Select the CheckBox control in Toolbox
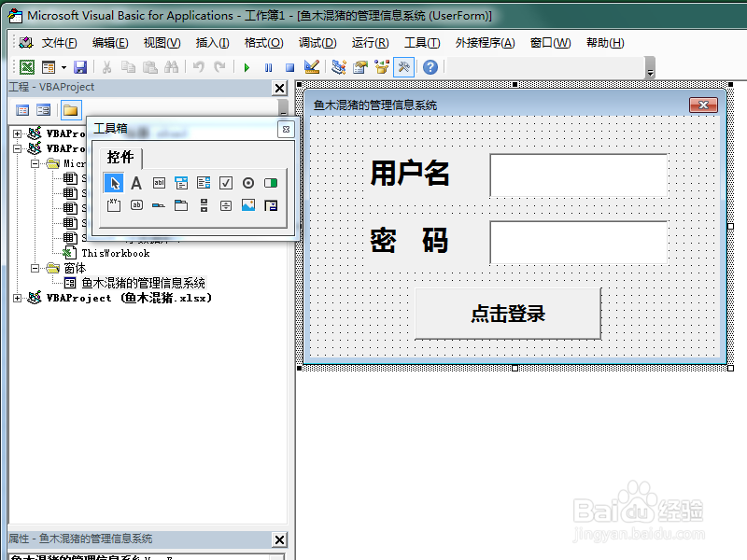 tap(226, 183)
